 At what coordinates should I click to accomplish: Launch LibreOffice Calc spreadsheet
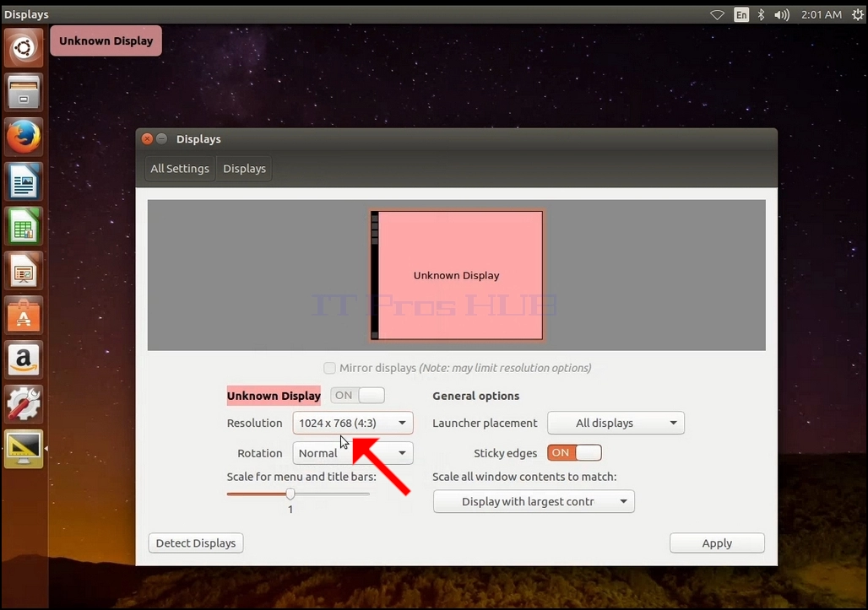pyautogui.click(x=24, y=226)
